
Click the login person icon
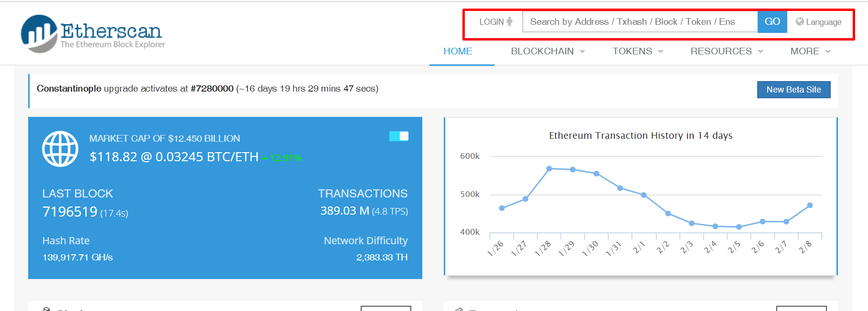pos(510,21)
